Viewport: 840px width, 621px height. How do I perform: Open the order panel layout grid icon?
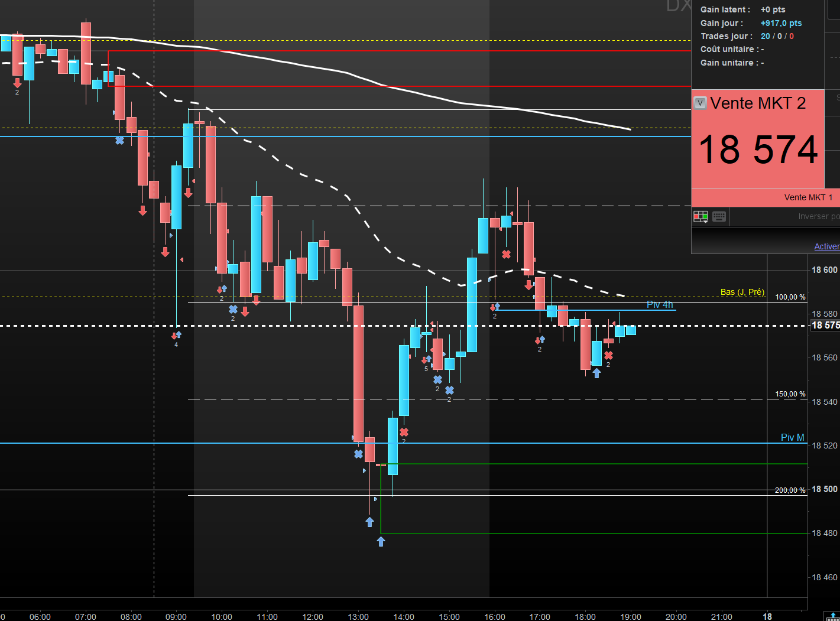(700, 217)
